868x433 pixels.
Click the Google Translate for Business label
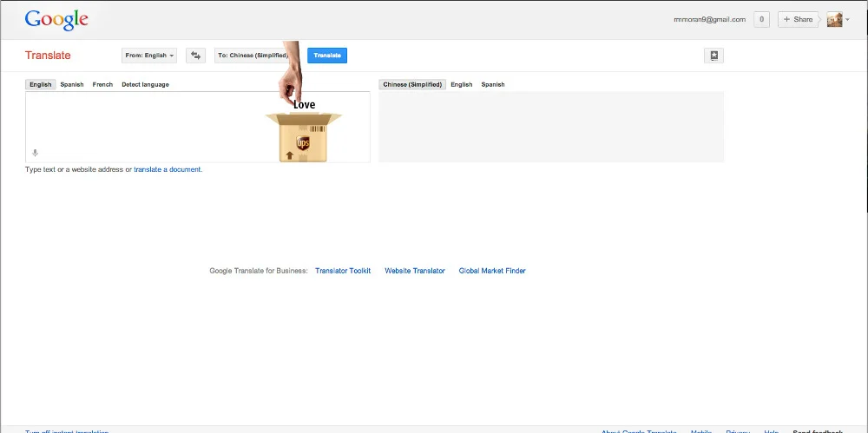click(259, 271)
